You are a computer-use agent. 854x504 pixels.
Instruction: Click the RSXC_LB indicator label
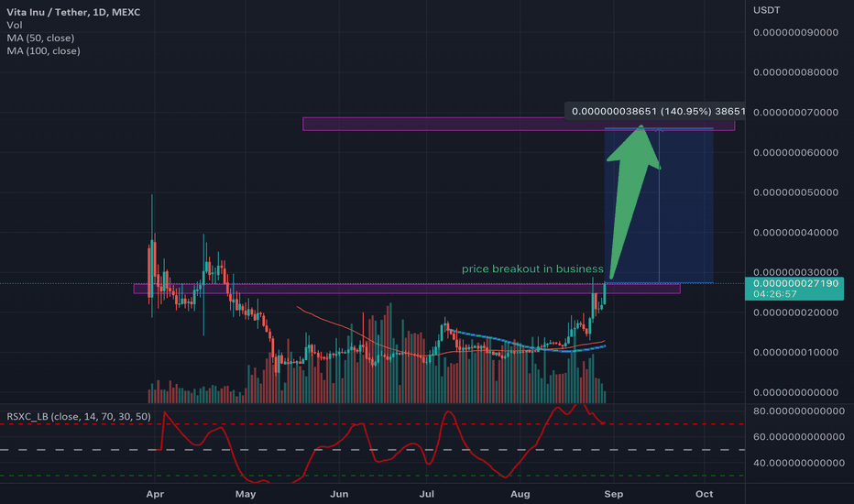coord(79,416)
